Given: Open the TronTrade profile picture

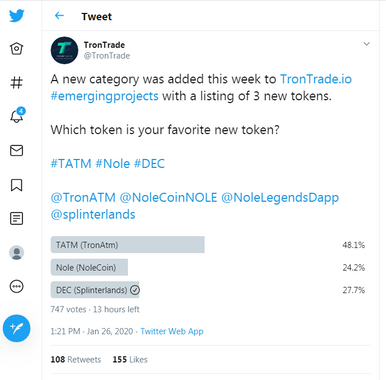Looking at the screenshot, I should [64, 50].
